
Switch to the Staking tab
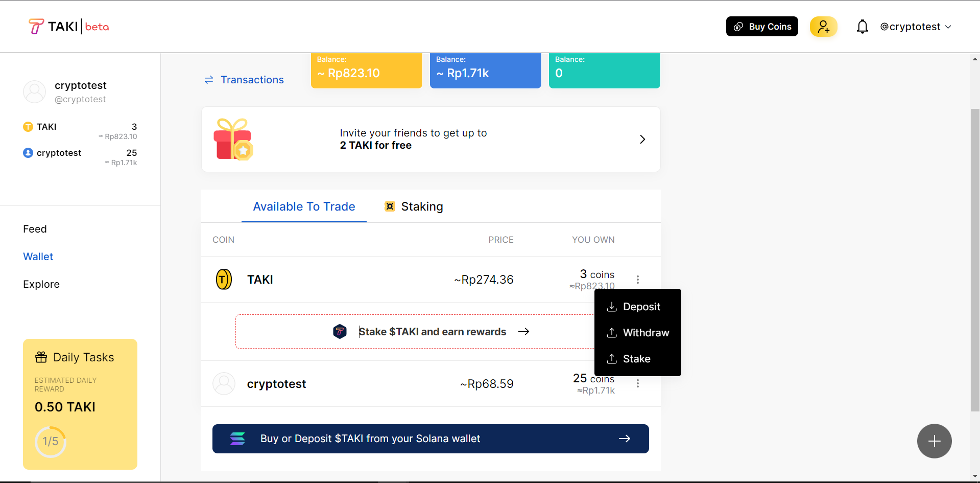[414, 206]
